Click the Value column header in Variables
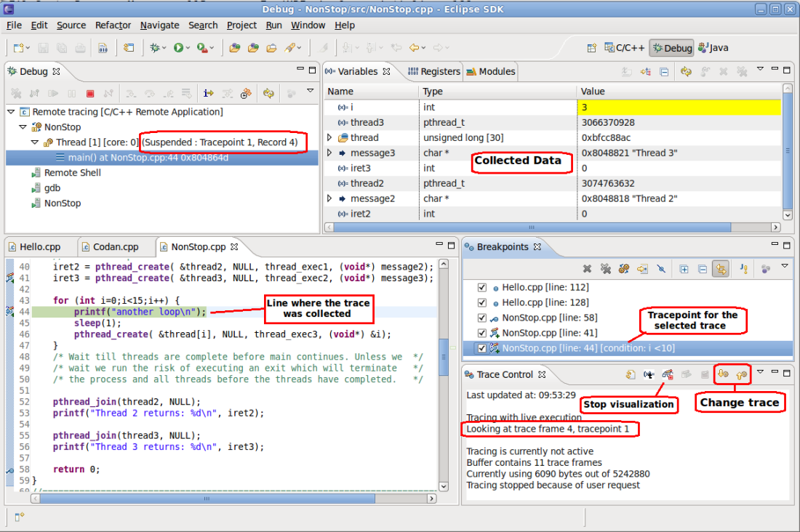The height and width of the screenshot is (532, 800). 679,92
